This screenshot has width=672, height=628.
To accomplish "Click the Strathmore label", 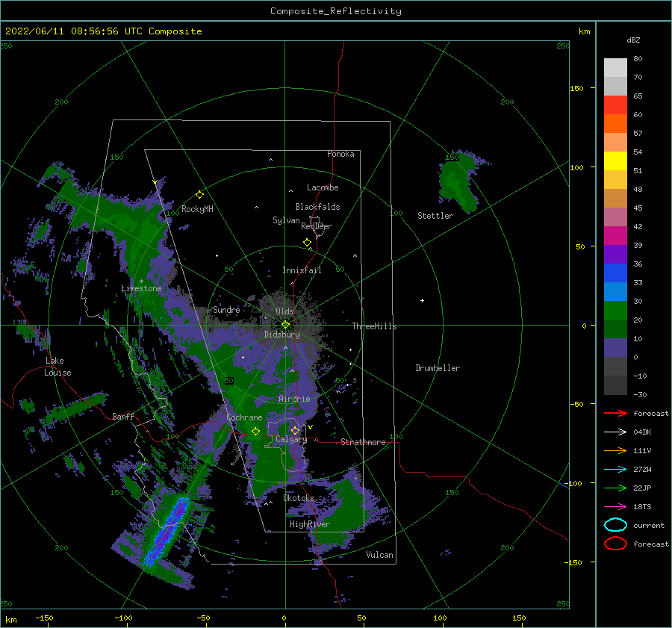I will pos(363,442).
